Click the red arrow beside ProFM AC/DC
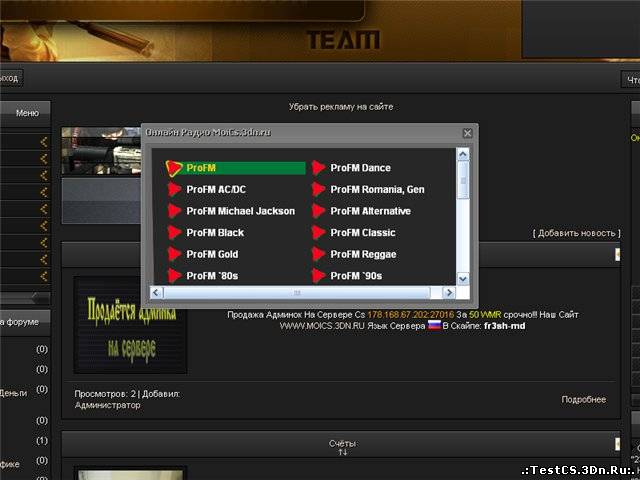The image size is (640, 480). coord(174,189)
